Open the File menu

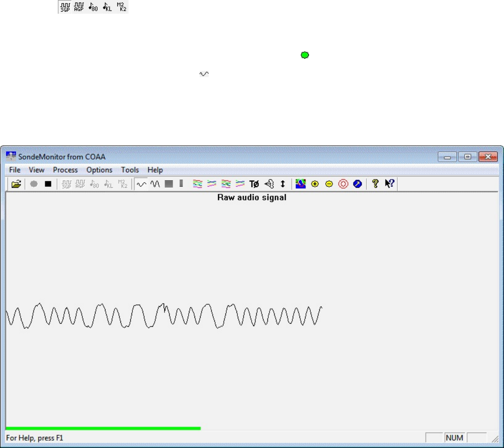click(x=15, y=170)
